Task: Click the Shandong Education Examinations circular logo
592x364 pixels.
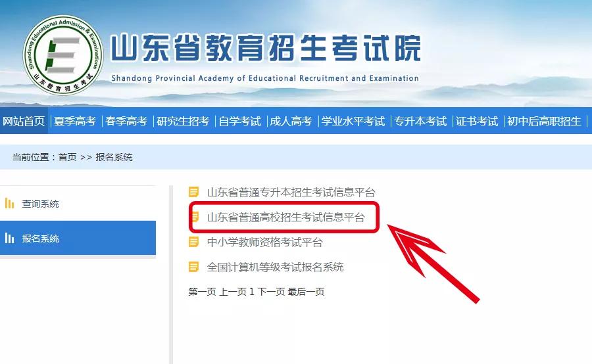Action: point(63,55)
